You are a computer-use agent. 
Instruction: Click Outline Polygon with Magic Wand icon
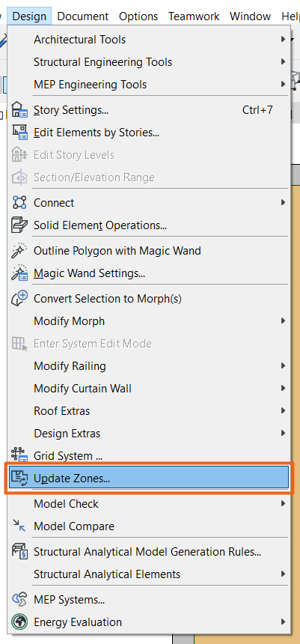(x=19, y=251)
